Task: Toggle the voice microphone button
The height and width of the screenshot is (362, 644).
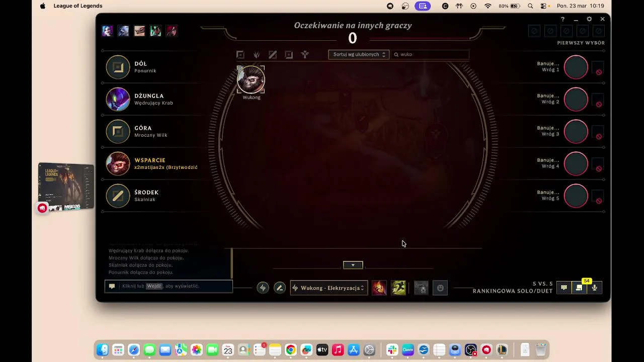Action: [x=595, y=288]
